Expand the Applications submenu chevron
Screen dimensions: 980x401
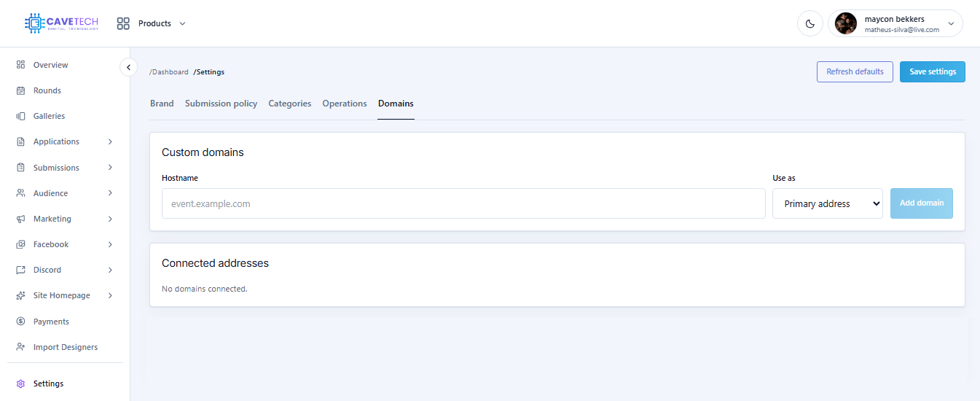click(x=110, y=141)
